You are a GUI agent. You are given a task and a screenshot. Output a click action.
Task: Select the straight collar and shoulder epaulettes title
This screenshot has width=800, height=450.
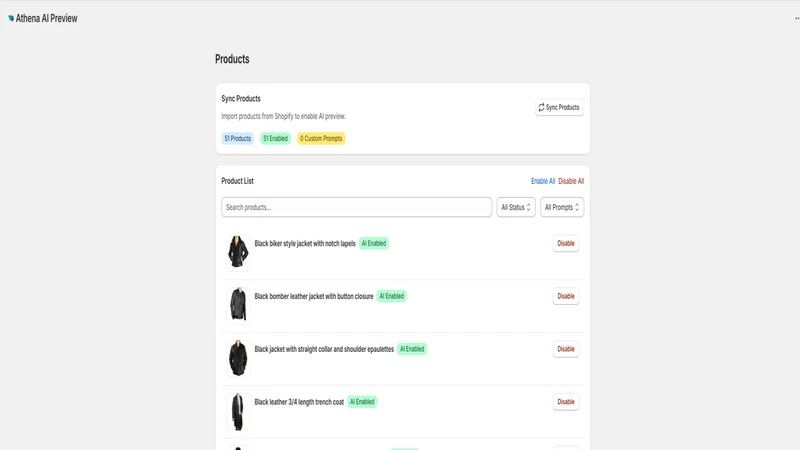click(324, 349)
